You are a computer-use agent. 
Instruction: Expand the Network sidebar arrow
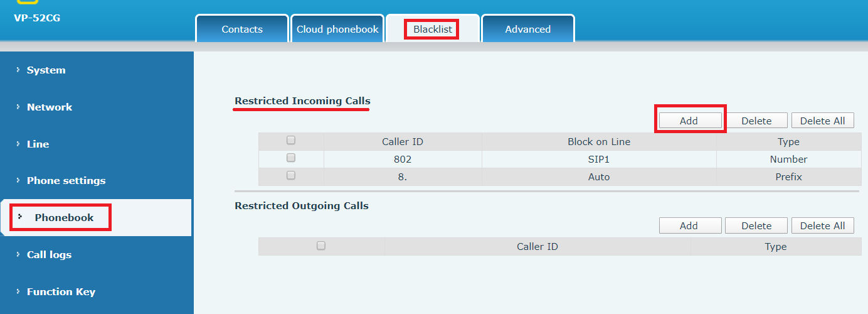[18, 107]
